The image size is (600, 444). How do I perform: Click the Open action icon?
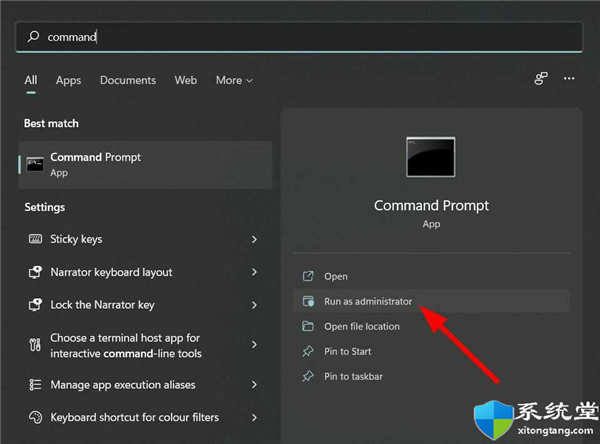pyautogui.click(x=308, y=276)
